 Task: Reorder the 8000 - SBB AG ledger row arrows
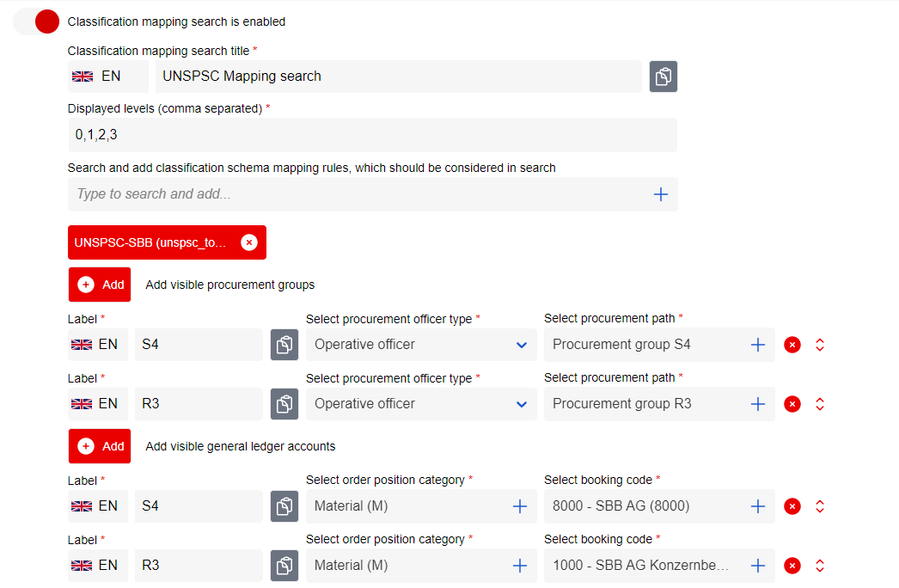pyautogui.click(x=819, y=506)
